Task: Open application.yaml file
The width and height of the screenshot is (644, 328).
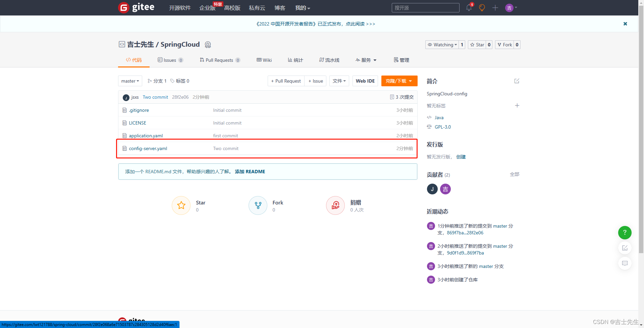Action: [146, 136]
